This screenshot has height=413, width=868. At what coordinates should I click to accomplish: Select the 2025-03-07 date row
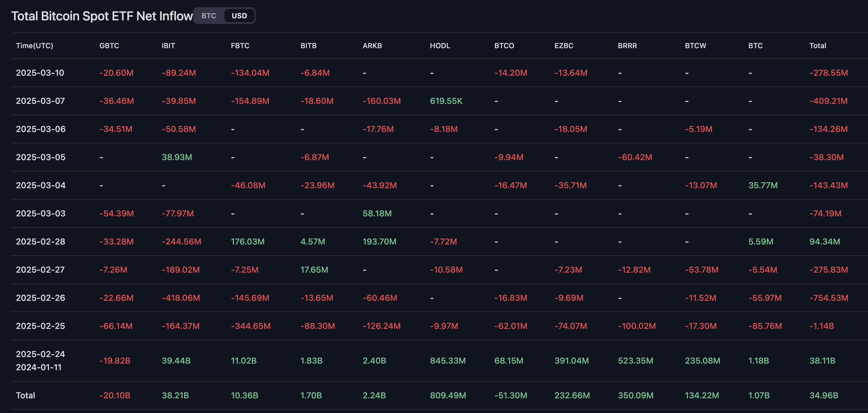tap(439, 101)
